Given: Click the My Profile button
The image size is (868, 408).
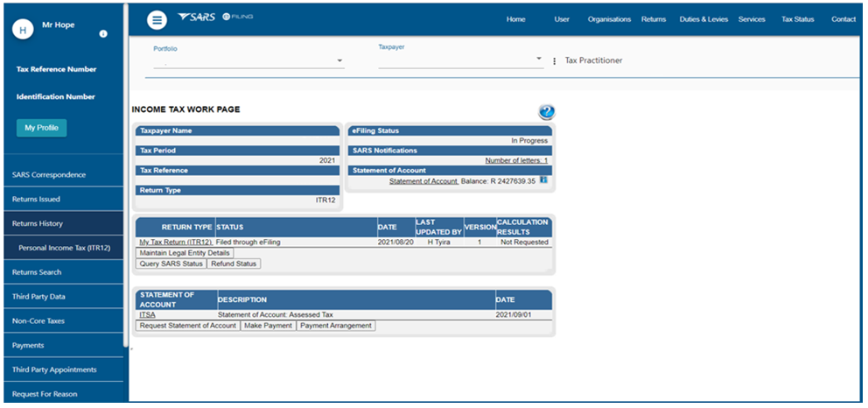Looking at the screenshot, I should click(41, 128).
